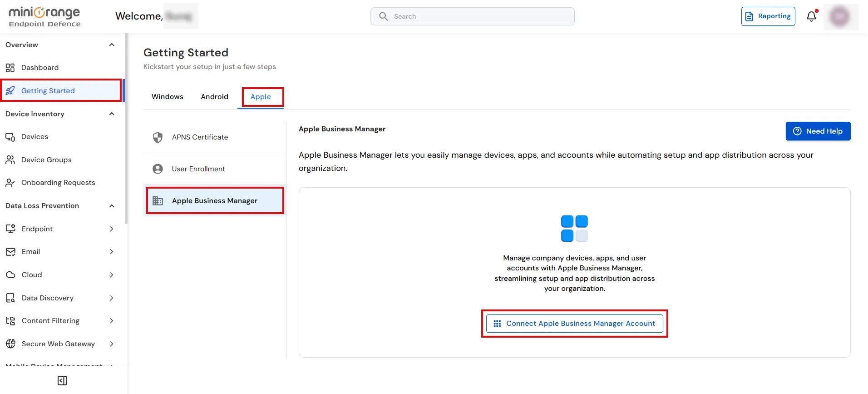Screen dimensions: 868x394
Task: Click the Secure Web Gateway globe icon
Action: pos(10,344)
